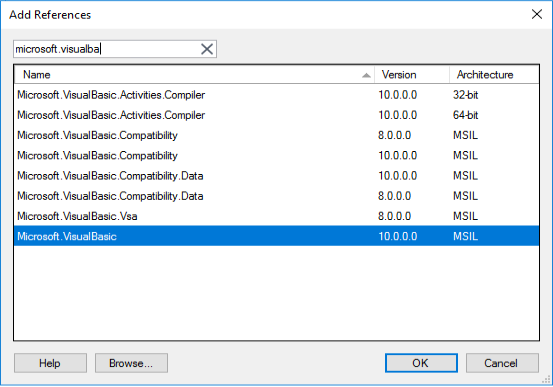Select Microsoft.VisualBasic.Compatibility version 10.0.0.0

click(x=276, y=156)
